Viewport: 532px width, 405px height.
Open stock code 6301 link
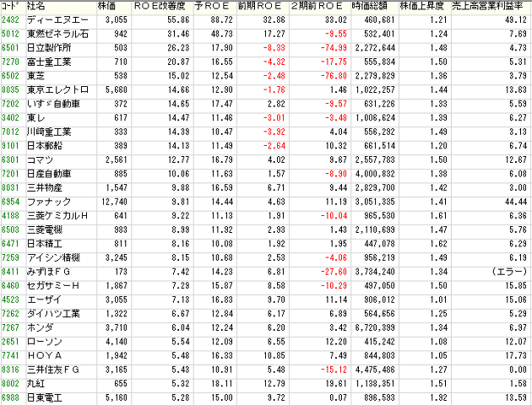(x=10, y=160)
